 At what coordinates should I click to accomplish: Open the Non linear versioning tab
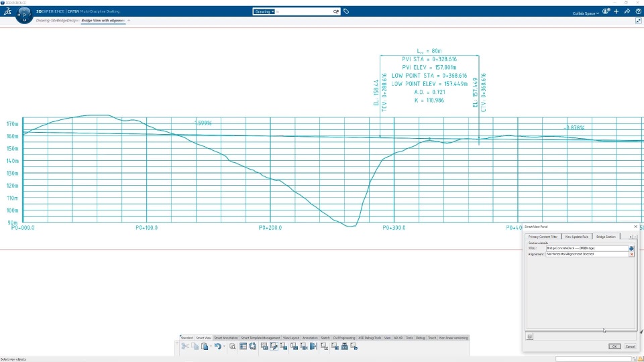click(x=453, y=338)
